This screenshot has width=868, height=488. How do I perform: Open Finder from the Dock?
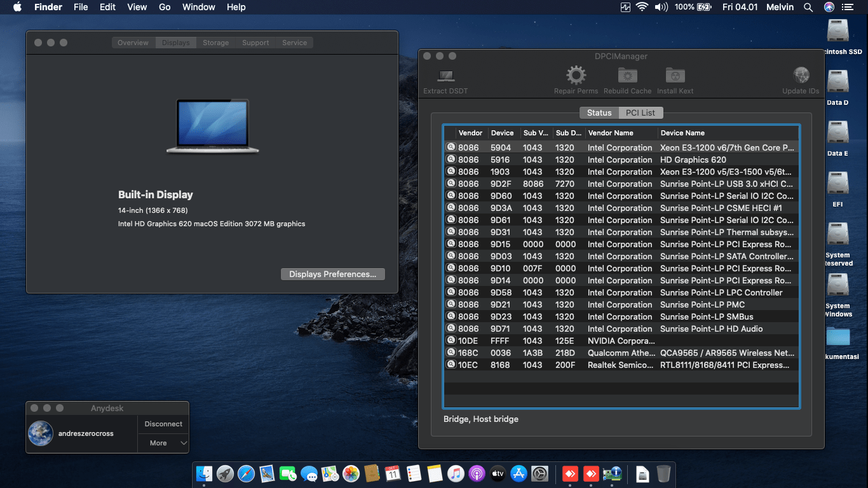point(204,473)
